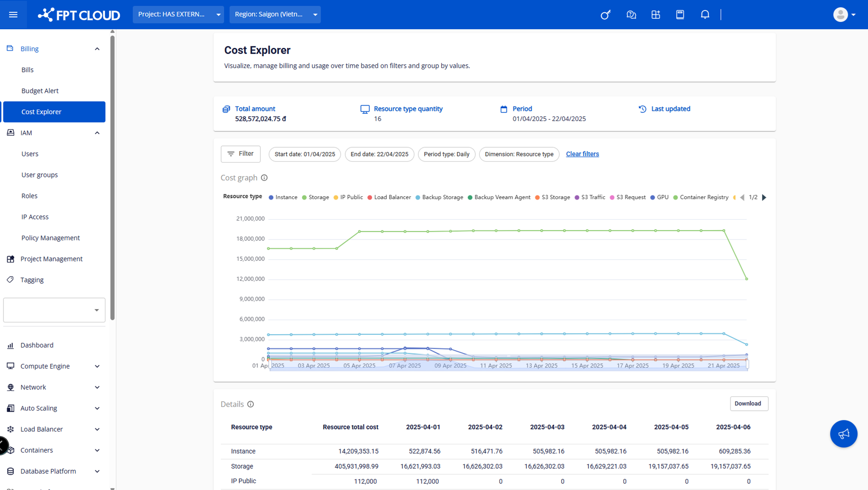This screenshot has height=490, width=868.
Task: Click the megaphone floating button
Action: (x=843, y=433)
